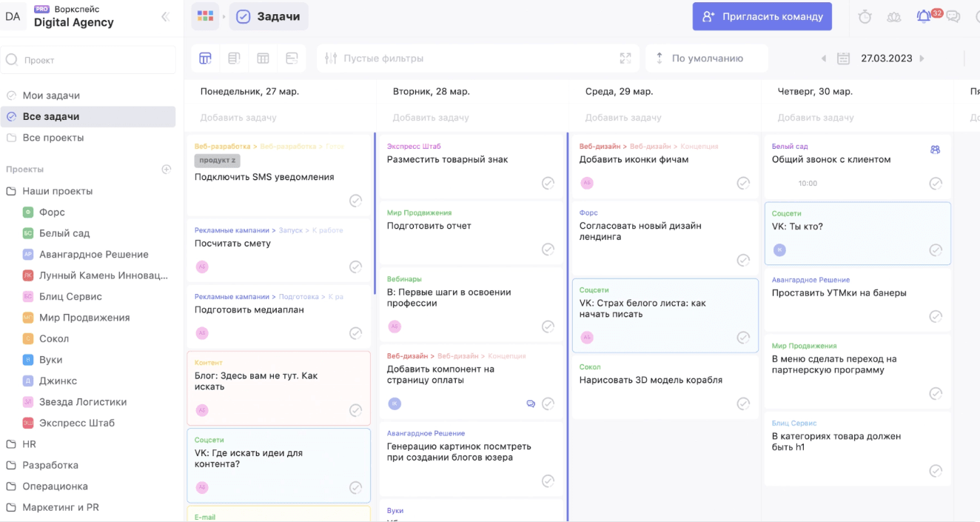Select Мои задачи in sidebar
The width and height of the screenshot is (980, 522).
(51, 96)
